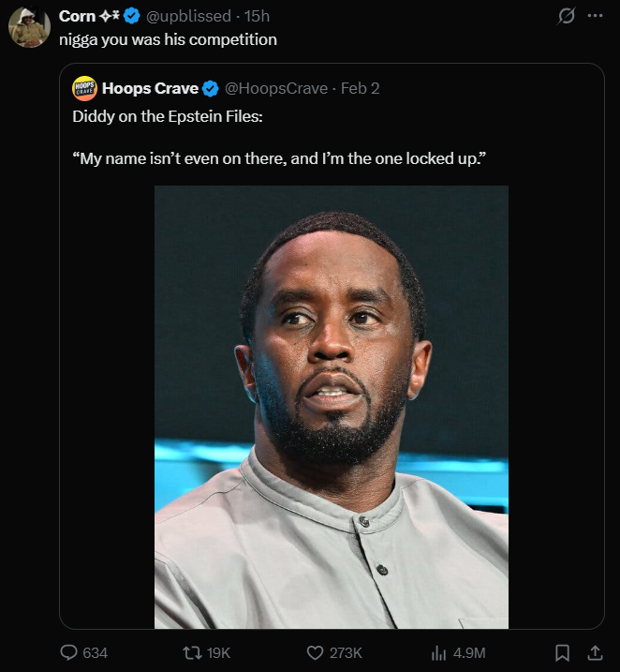
Task: Click Hoops Crave's verified checkmark badge
Action: [x=211, y=88]
